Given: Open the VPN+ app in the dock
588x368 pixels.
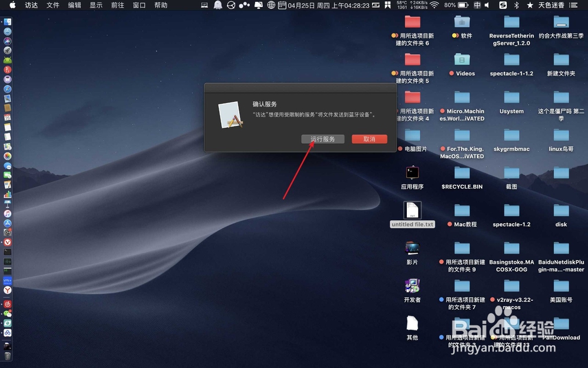Looking at the screenshot, I should tap(8, 280).
